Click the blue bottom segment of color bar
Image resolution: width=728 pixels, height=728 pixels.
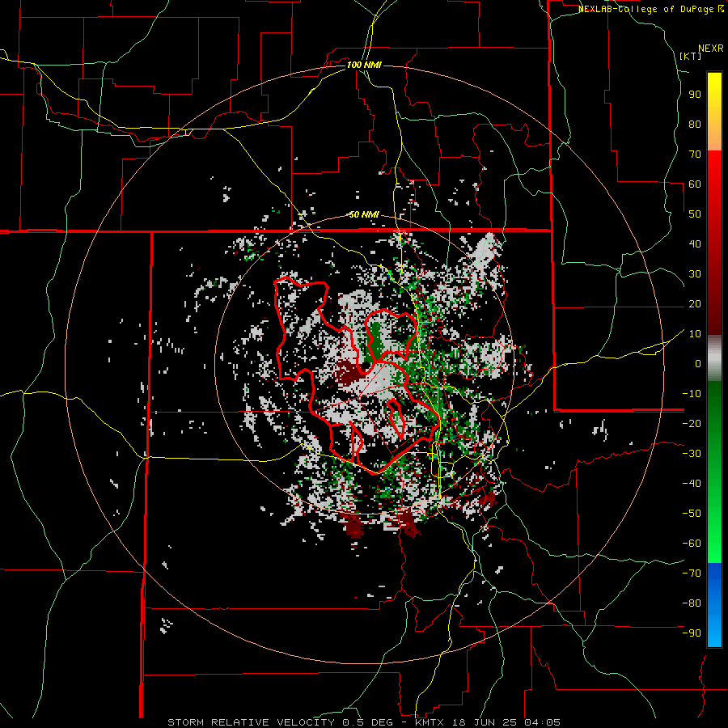[x=714, y=604]
